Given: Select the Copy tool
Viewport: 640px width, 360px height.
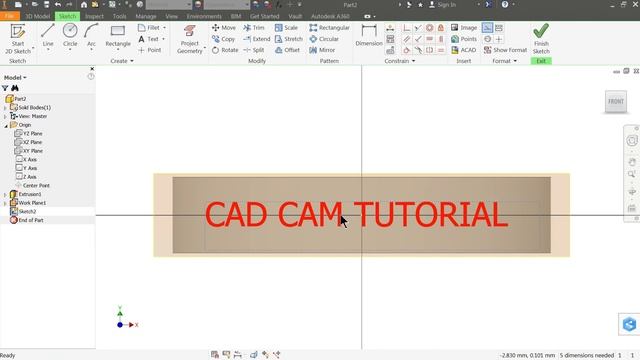Looking at the screenshot, I should (223, 39).
